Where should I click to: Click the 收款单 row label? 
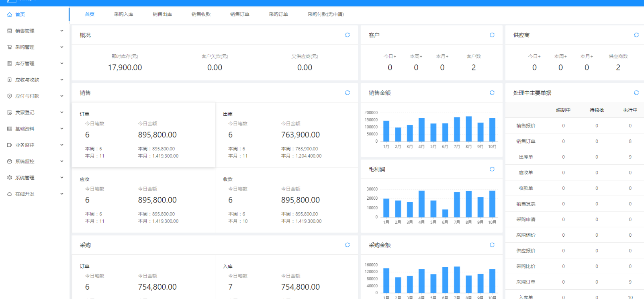point(526,188)
